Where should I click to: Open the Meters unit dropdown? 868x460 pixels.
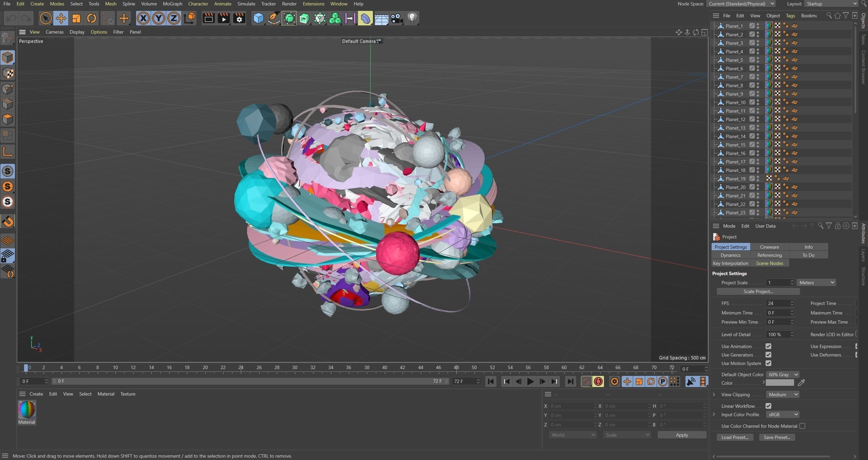[816, 283]
